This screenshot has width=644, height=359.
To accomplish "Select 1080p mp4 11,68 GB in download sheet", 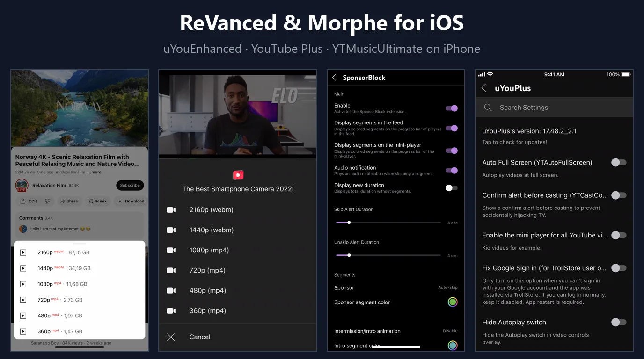I will [x=80, y=284].
